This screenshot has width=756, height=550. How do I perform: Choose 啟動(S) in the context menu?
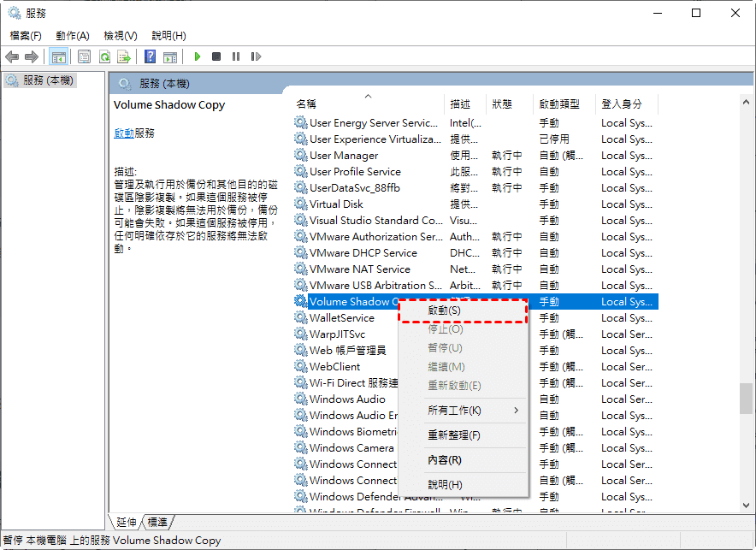click(x=463, y=310)
